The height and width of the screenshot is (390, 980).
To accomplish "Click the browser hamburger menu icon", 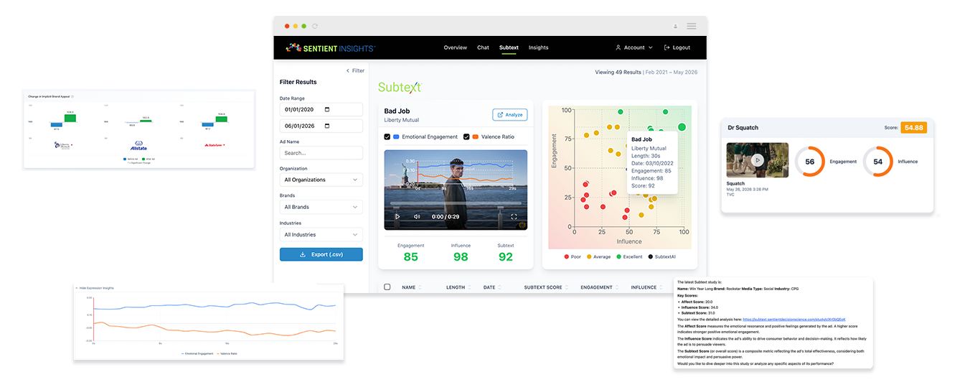I will click(692, 26).
